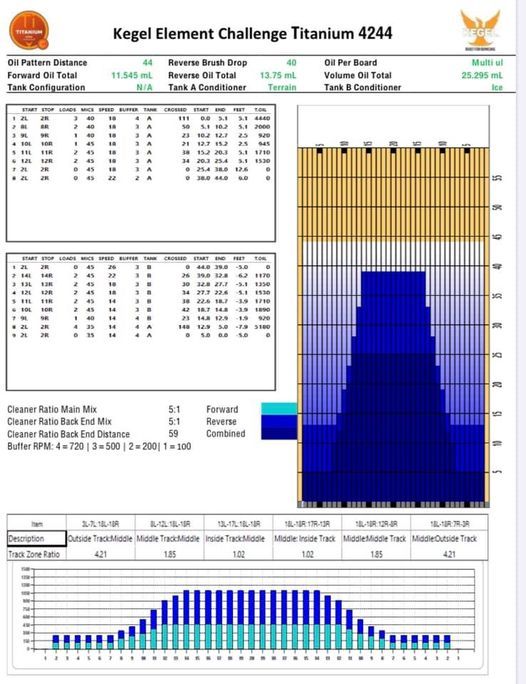This screenshot has width=526, height=684.
Task: Click reverse table crossed value "148"
Action: pos(184,326)
